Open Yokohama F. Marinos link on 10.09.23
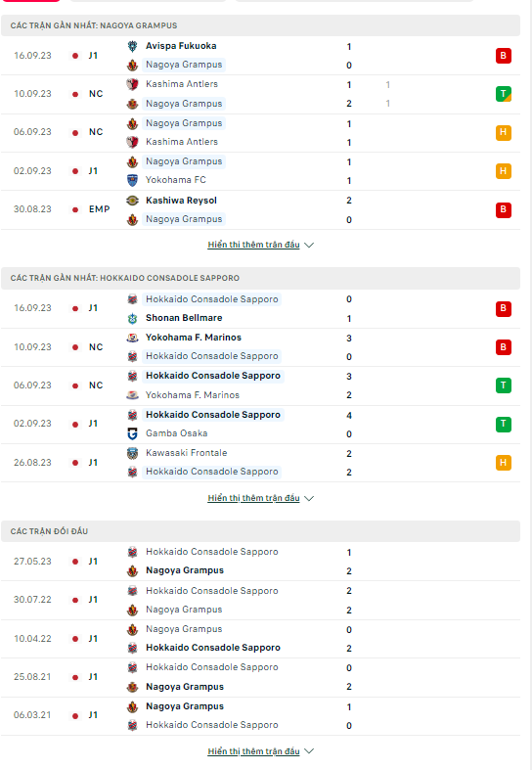The image size is (532, 770). (194, 338)
